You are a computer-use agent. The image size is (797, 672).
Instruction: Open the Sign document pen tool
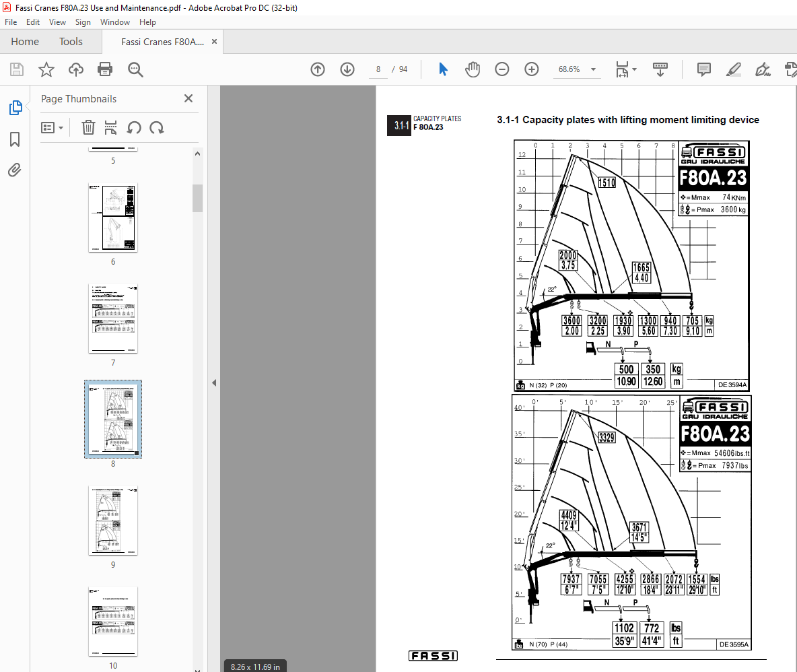point(763,69)
